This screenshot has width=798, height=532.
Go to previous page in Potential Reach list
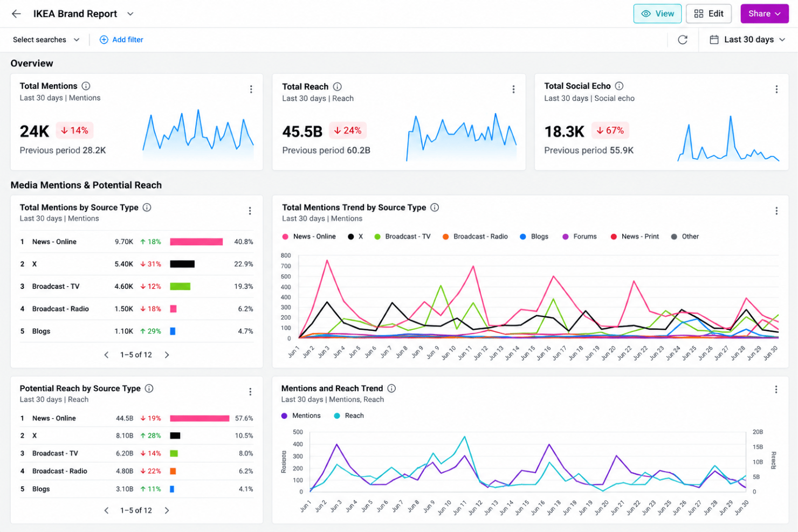click(x=106, y=510)
